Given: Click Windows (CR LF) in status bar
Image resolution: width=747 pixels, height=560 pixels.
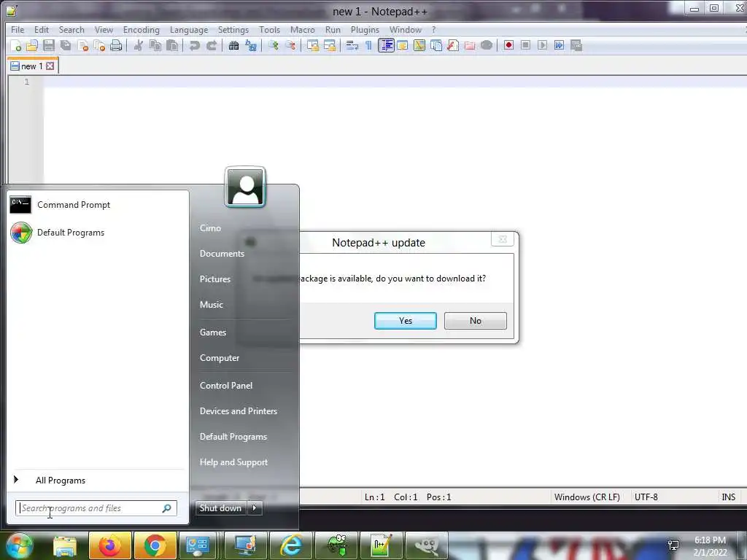Looking at the screenshot, I should (587, 497).
